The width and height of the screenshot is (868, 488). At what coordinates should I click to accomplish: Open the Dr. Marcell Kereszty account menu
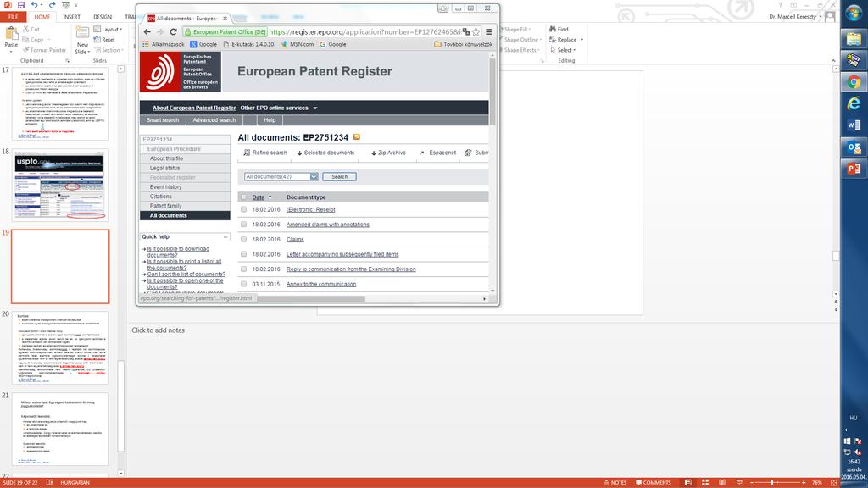[x=795, y=17]
